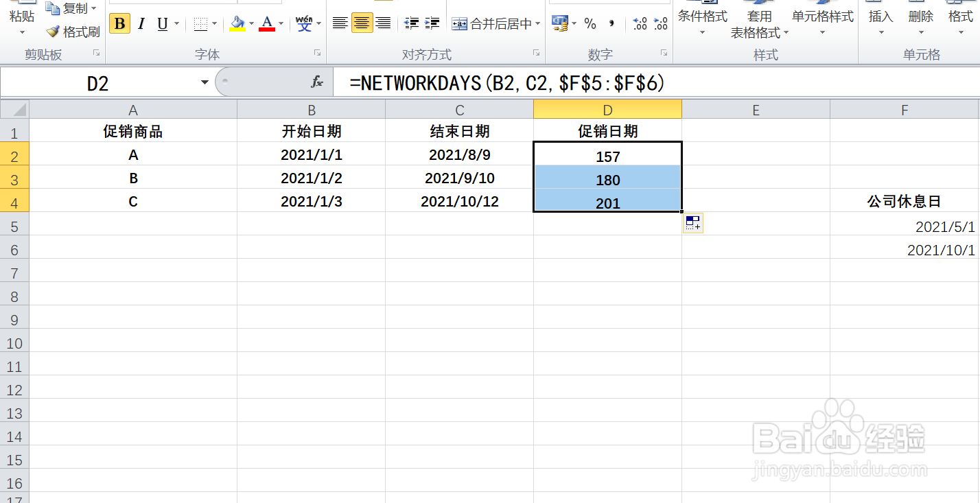Select cell containing 2021/10/12
Screen dimensions: 980x503
[460, 201]
